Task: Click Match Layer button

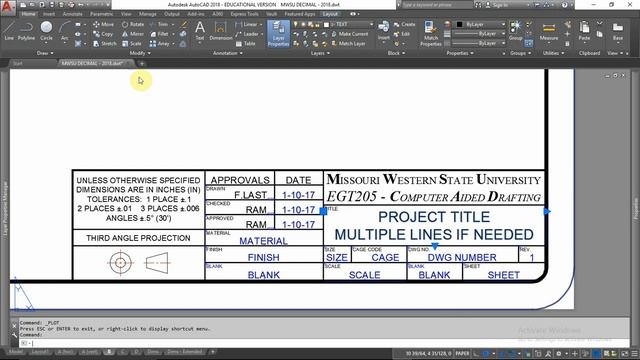Action: [348, 44]
